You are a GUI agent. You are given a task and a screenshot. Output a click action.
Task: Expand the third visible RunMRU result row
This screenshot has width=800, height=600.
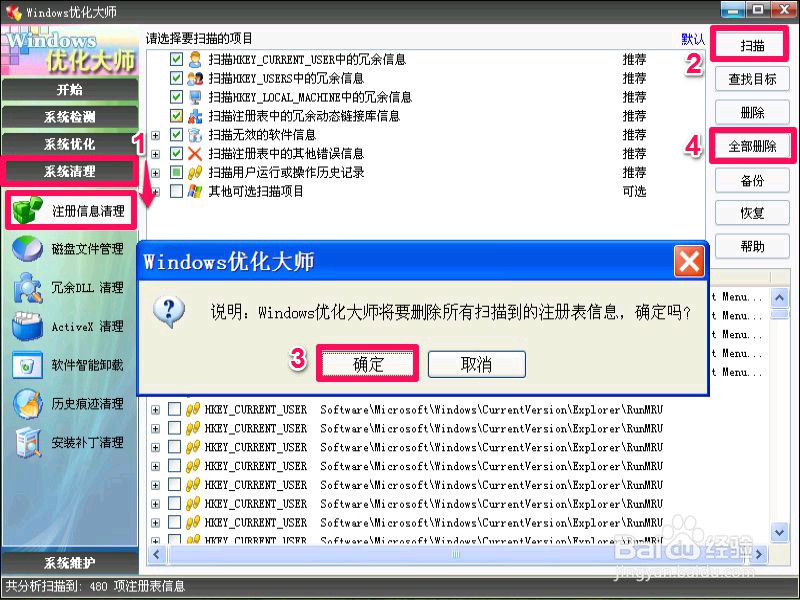pyautogui.click(x=155, y=448)
